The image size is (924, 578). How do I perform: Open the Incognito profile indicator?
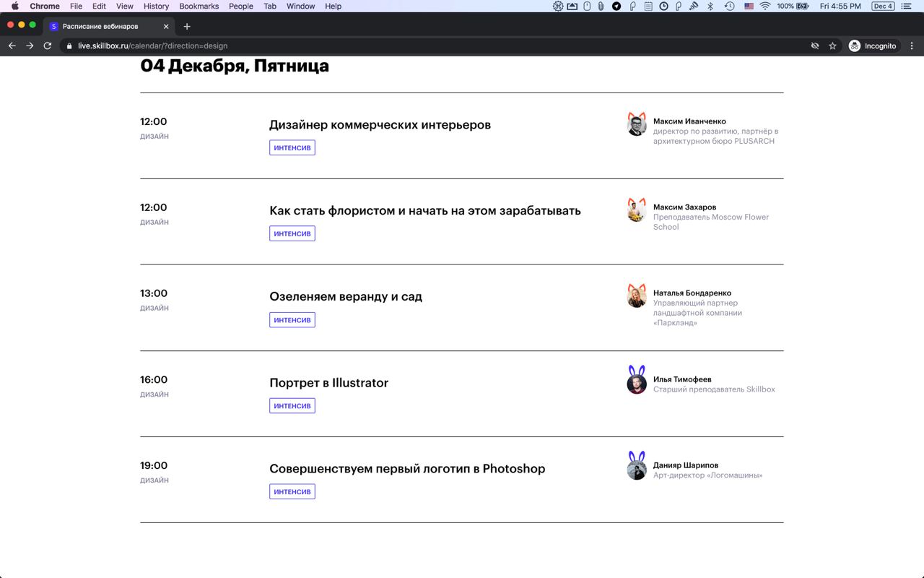click(873, 46)
